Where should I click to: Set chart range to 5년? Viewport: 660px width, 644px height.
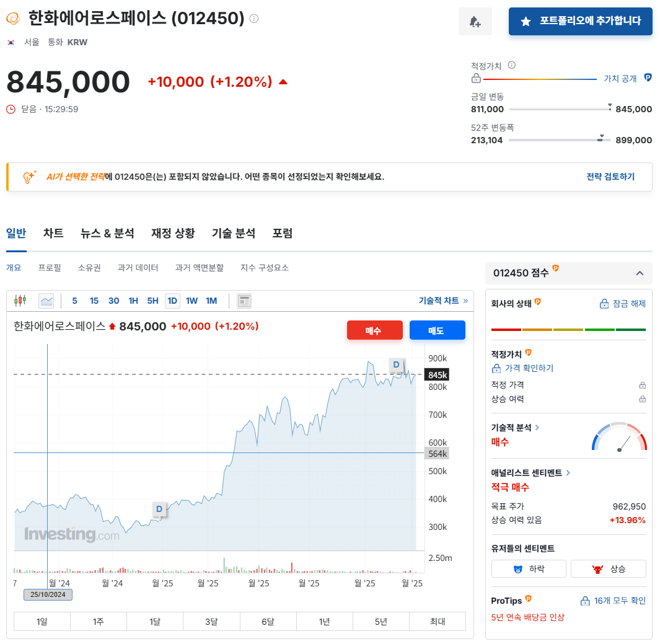pyautogui.click(x=381, y=621)
